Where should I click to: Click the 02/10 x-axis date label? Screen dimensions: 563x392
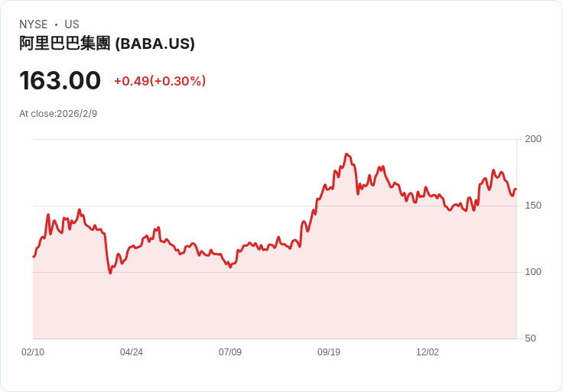point(33,352)
